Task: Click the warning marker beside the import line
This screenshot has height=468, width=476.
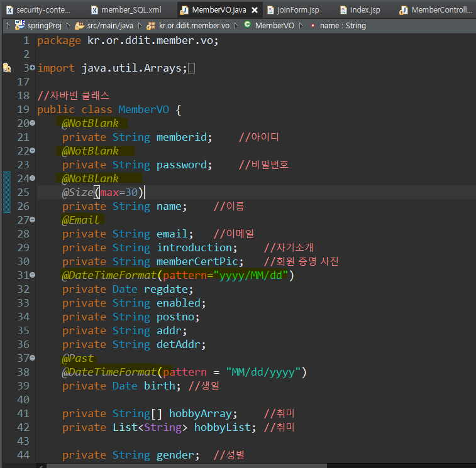Action: coord(7,68)
